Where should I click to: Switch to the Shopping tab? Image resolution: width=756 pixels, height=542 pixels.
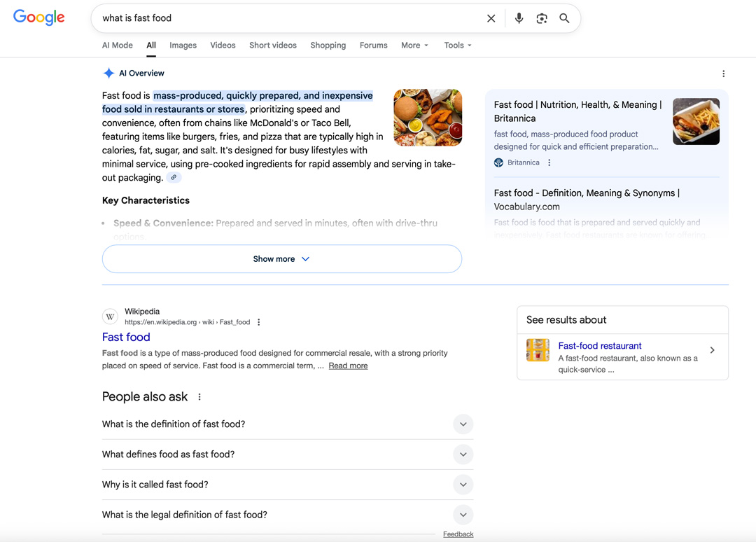[328, 45]
